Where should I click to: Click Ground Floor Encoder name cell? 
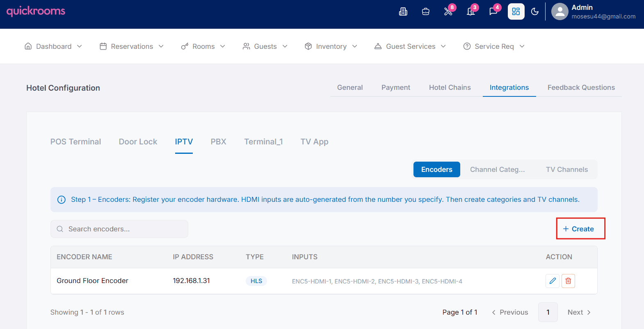coord(92,281)
